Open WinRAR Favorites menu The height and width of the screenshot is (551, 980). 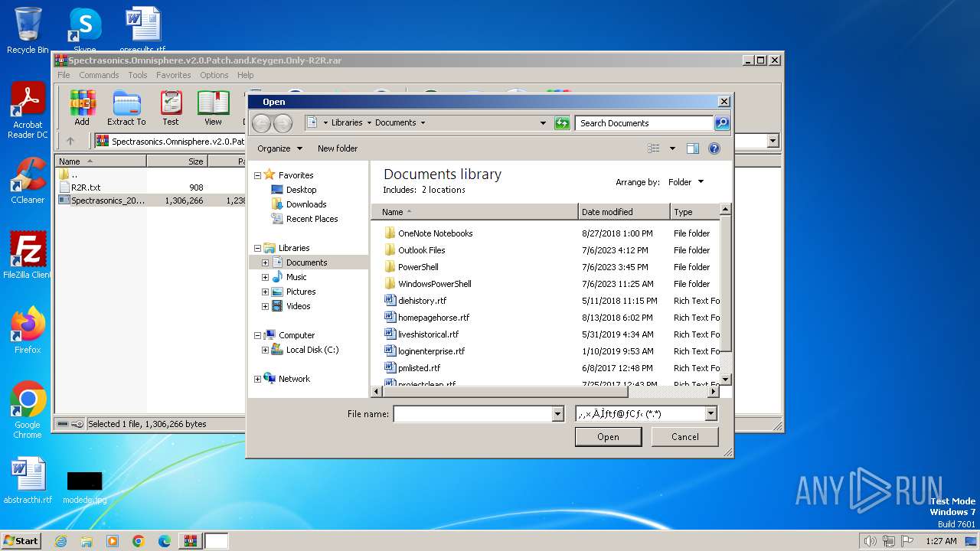174,75
